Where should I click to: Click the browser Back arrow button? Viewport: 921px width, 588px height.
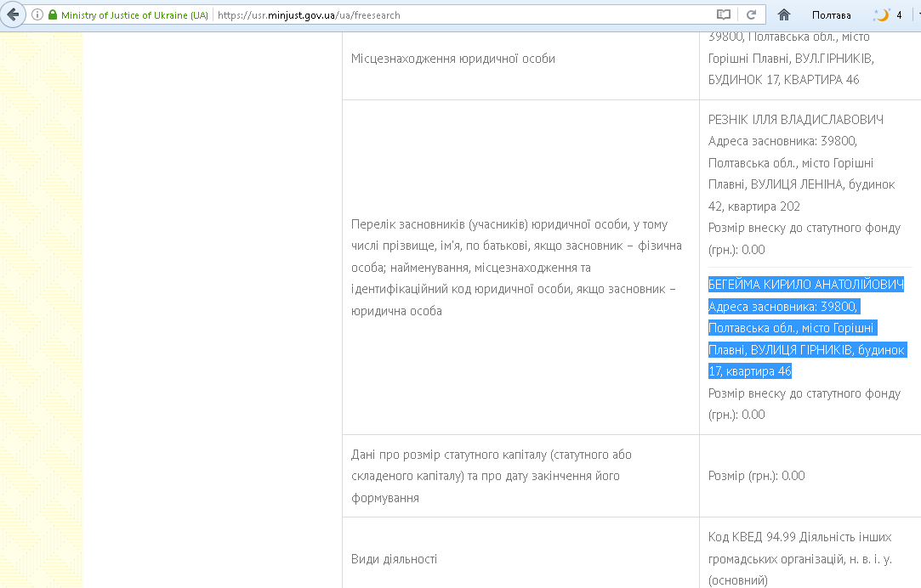[x=13, y=14]
